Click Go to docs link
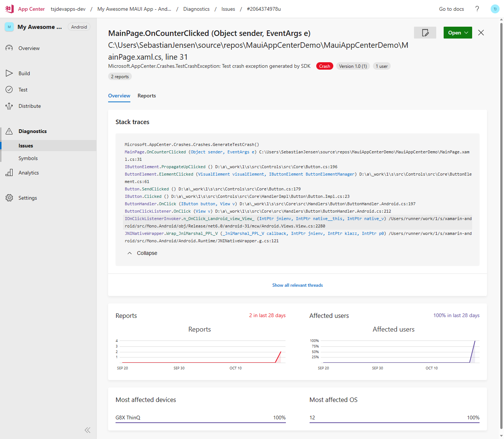Viewport: 504px width, 439px height. 451,9
